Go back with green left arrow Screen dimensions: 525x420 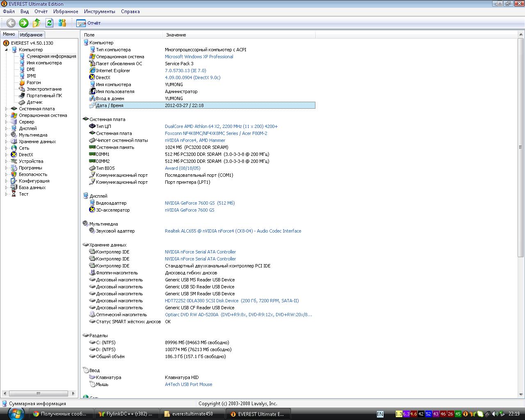pyautogui.click(x=11, y=23)
